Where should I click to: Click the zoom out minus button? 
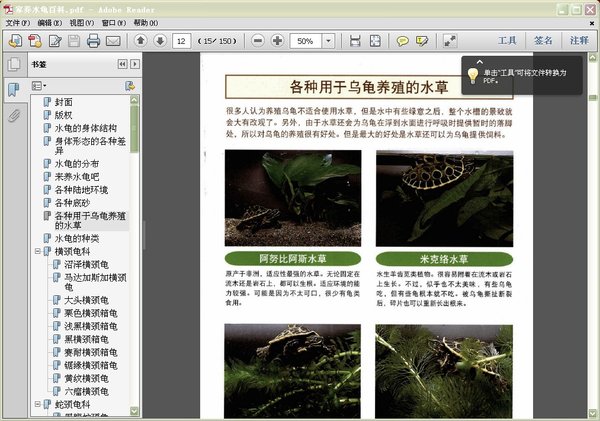click(256, 41)
